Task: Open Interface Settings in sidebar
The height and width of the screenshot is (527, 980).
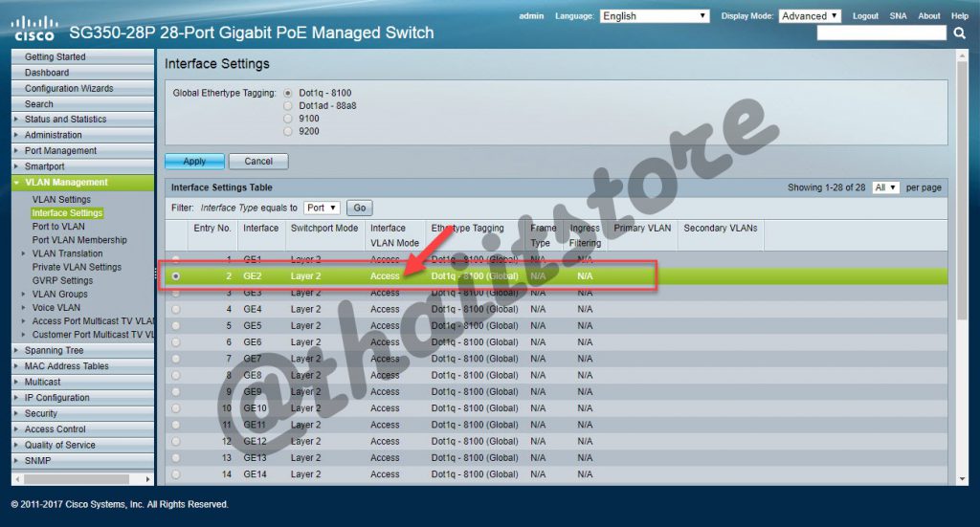Action: [67, 213]
